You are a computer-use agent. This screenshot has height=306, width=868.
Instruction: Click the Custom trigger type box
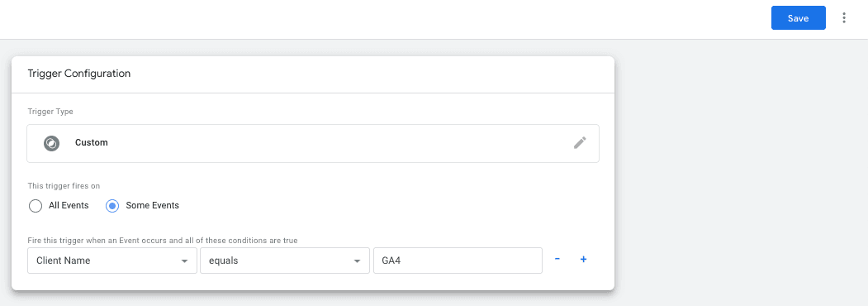pyautogui.click(x=313, y=143)
